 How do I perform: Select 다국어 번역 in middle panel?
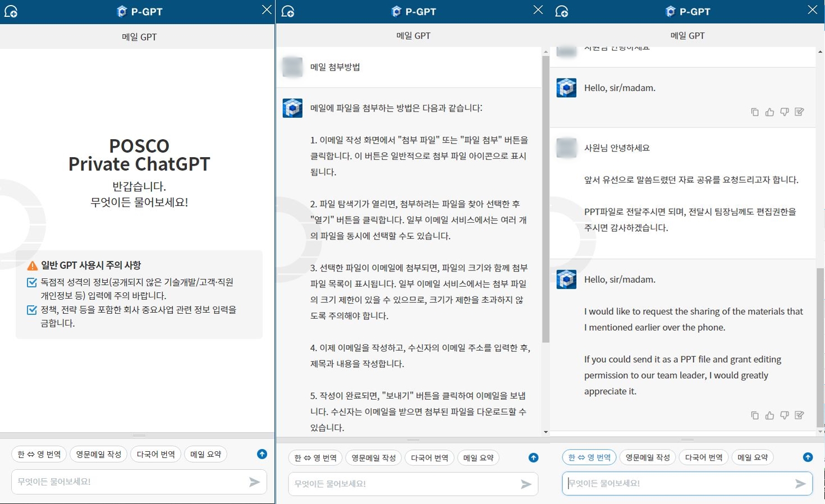click(430, 457)
